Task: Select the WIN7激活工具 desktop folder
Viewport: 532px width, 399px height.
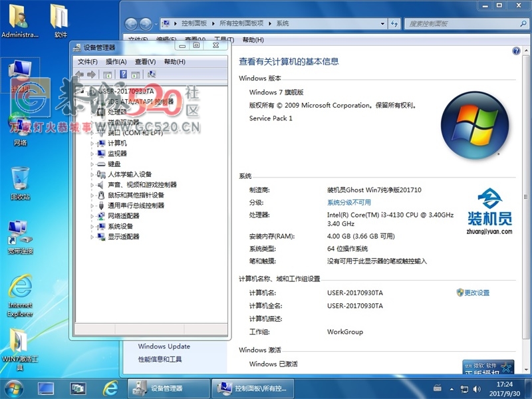Action: point(20,350)
